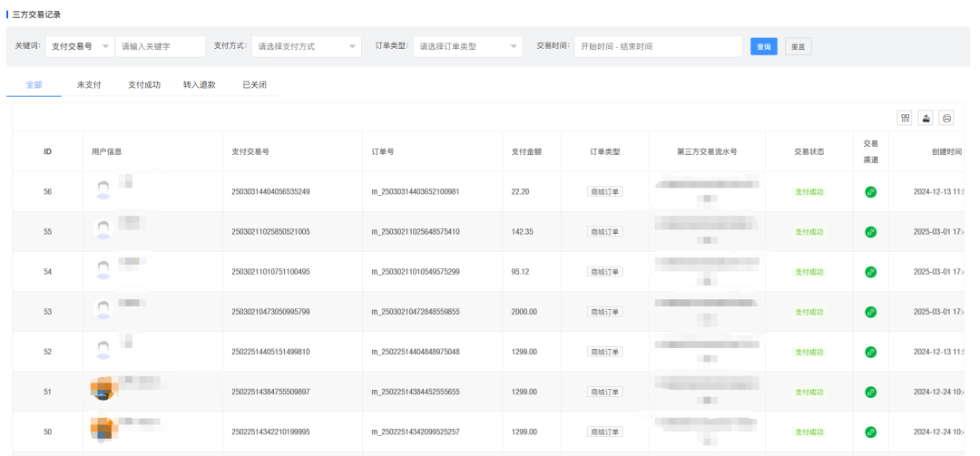Click order number m_25030210472848559855
Image resolution: width=980 pixels, height=456 pixels.
click(416, 312)
